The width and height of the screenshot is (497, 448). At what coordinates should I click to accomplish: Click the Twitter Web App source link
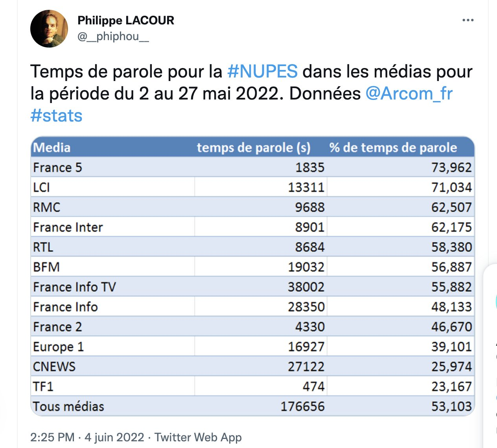tap(198, 437)
